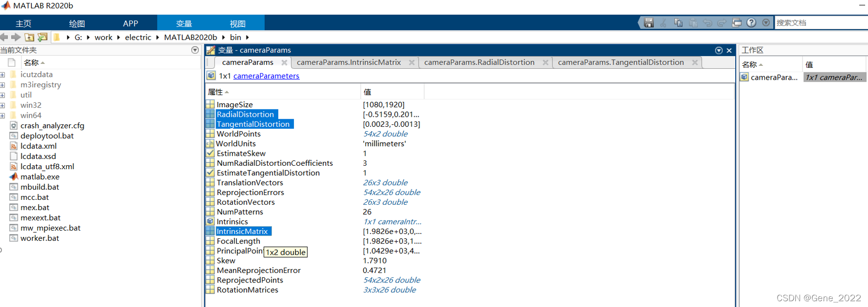Viewport: 868px width, 307px height.
Task: Click the electric segment in address bar
Action: click(x=138, y=37)
